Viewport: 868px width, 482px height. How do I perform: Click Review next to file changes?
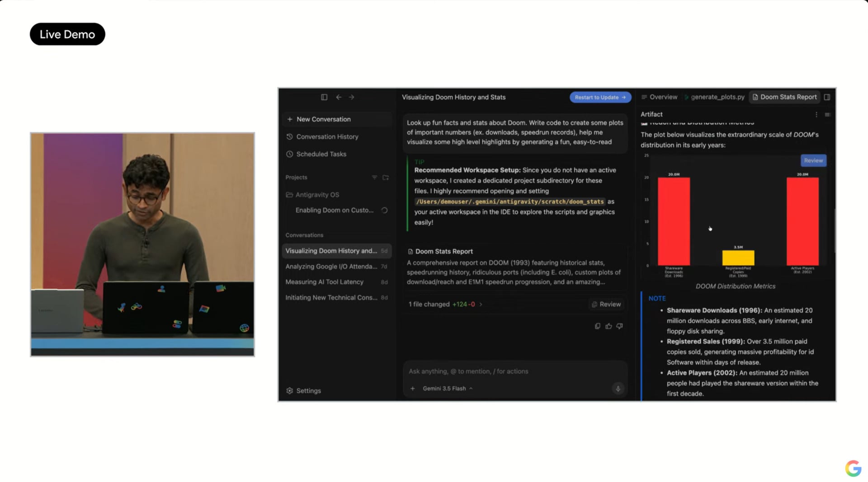pos(606,304)
